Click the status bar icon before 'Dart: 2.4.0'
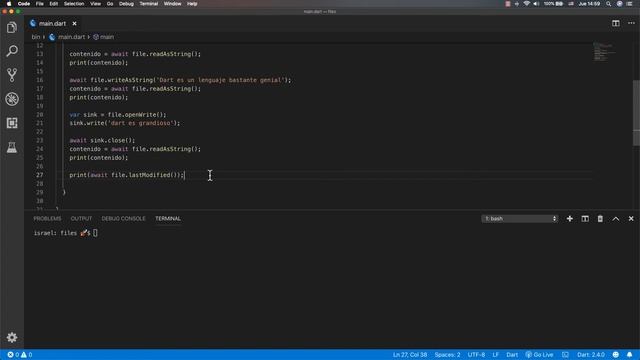This screenshot has width=640, height=360. point(565,355)
